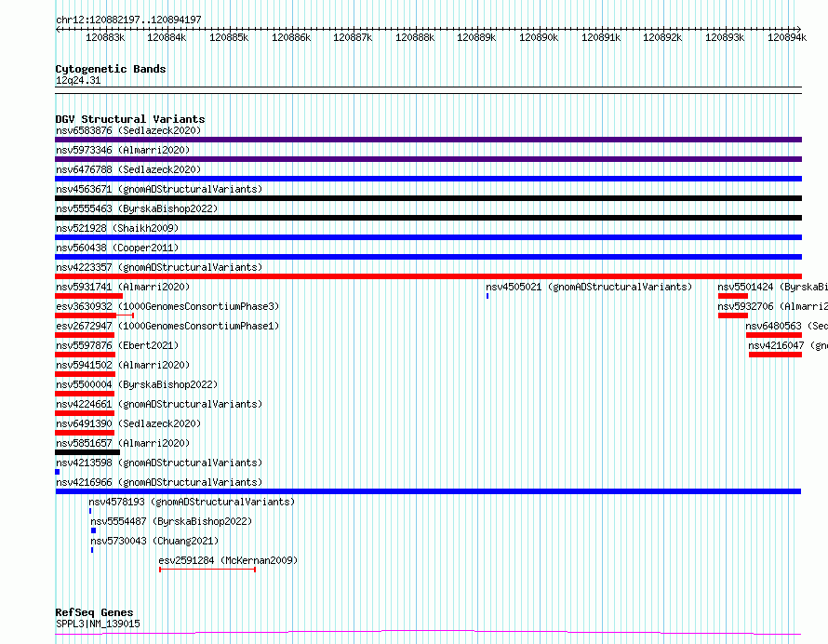Click the purple bar under nsv5973346
Viewport: 828px width, 644px height.
pyautogui.click(x=428, y=159)
